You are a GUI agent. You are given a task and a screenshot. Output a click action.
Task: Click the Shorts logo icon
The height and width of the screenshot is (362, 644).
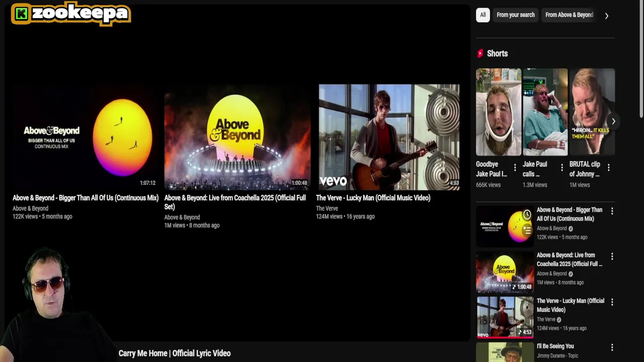point(480,53)
